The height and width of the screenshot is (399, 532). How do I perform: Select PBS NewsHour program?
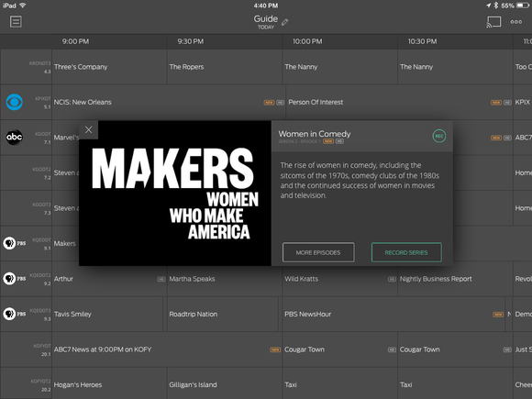393,315
